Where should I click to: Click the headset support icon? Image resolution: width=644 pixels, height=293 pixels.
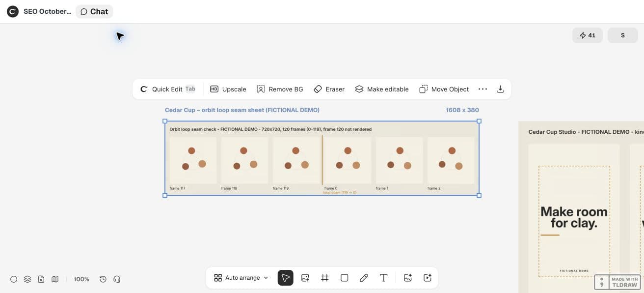[117, 279]
